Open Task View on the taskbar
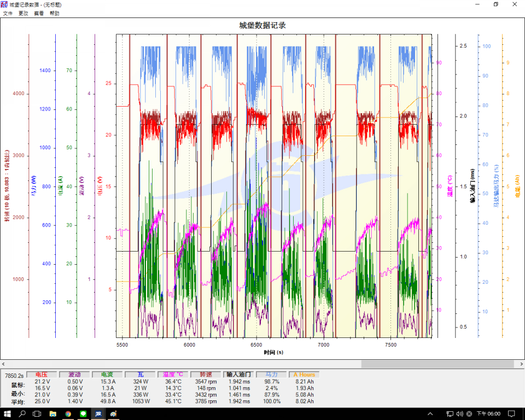 [37, 413]
